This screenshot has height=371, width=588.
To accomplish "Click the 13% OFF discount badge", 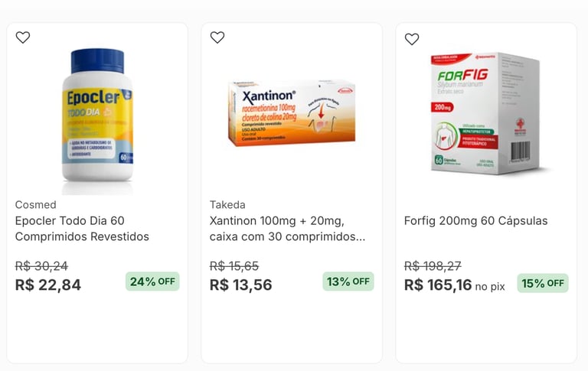I will pos(348,282).
